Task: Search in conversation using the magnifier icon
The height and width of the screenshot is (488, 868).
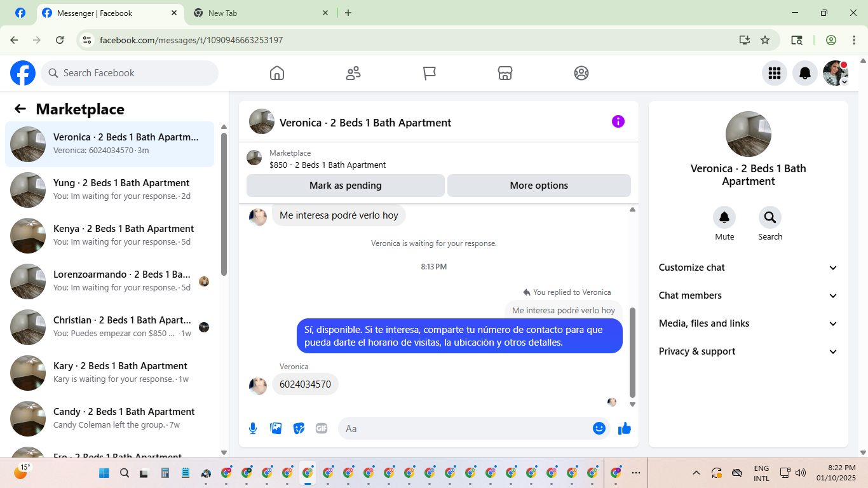Action: [770, 217]
